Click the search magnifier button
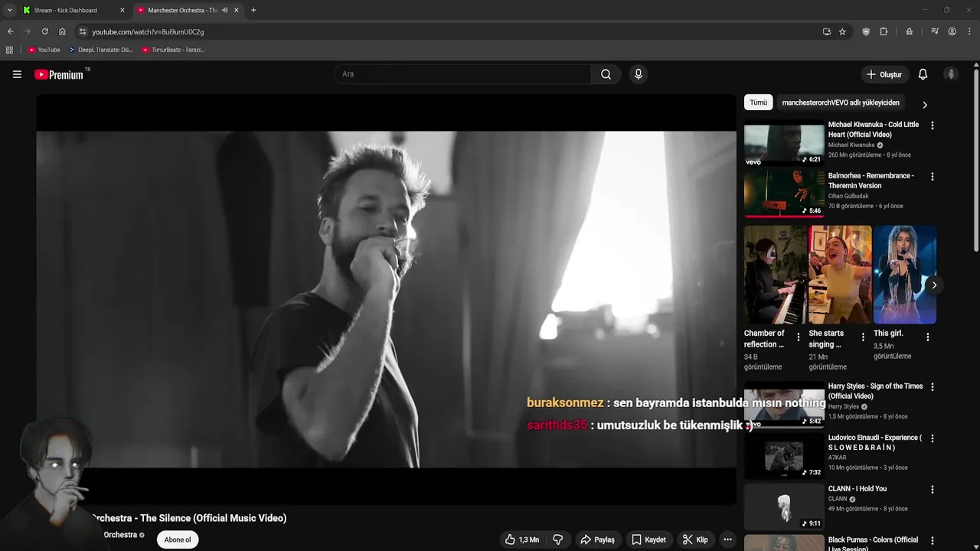Viewport: 980px width, 551px height. click(606, 74)
